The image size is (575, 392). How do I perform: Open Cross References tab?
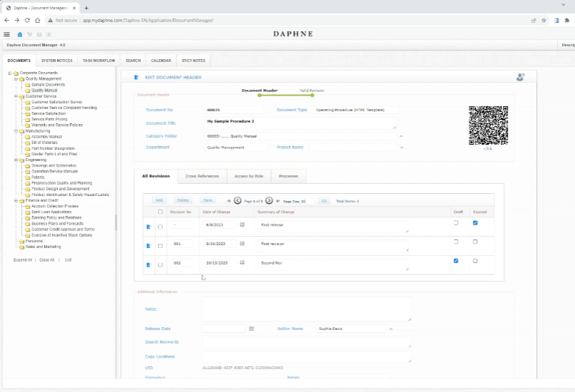[202, 176]
